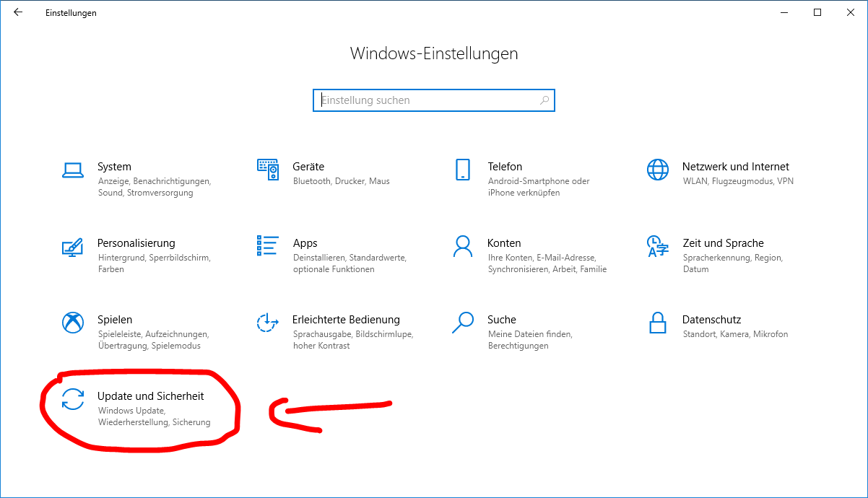Click 'Hintergrund, Sperrbildschirm, Farben' description
The width and height of the screenshot is (868, 498).
[x=154, y=263]
